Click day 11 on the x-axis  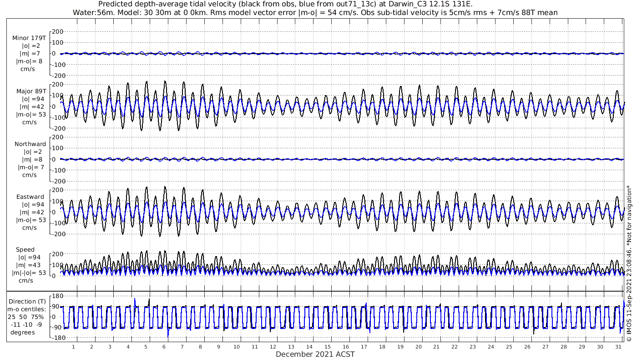click(x=255, y=347)
